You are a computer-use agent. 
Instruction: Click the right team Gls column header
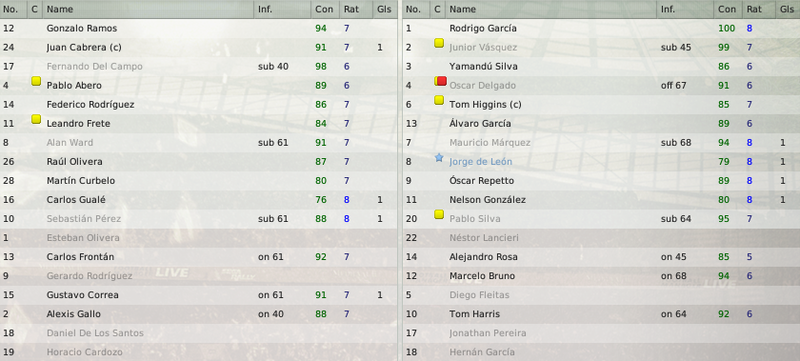788,9
